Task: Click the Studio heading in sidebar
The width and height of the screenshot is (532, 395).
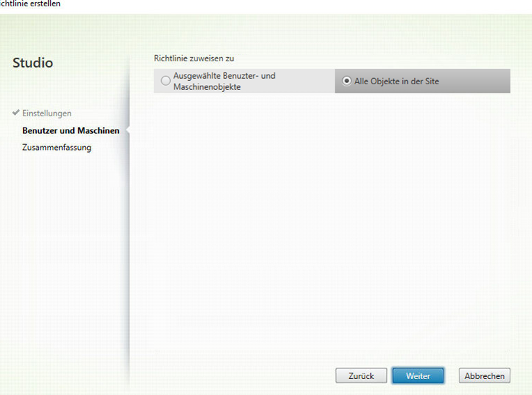Action: click(x=33, y=63)
